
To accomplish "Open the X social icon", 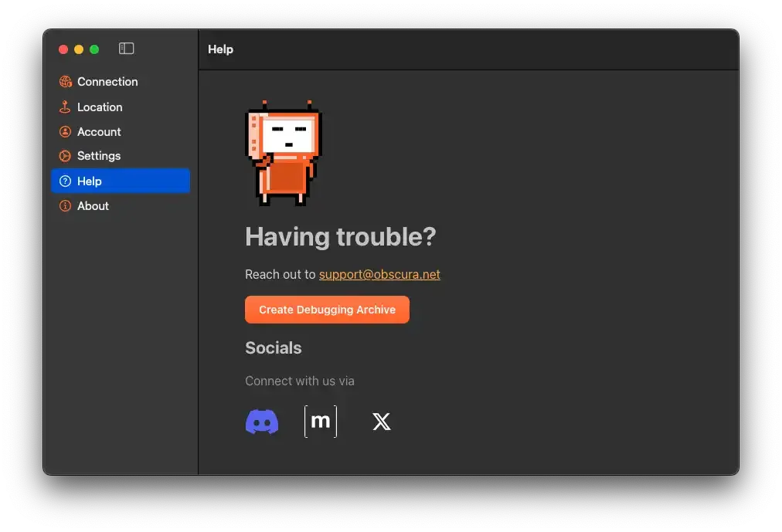I will [382, 422].
